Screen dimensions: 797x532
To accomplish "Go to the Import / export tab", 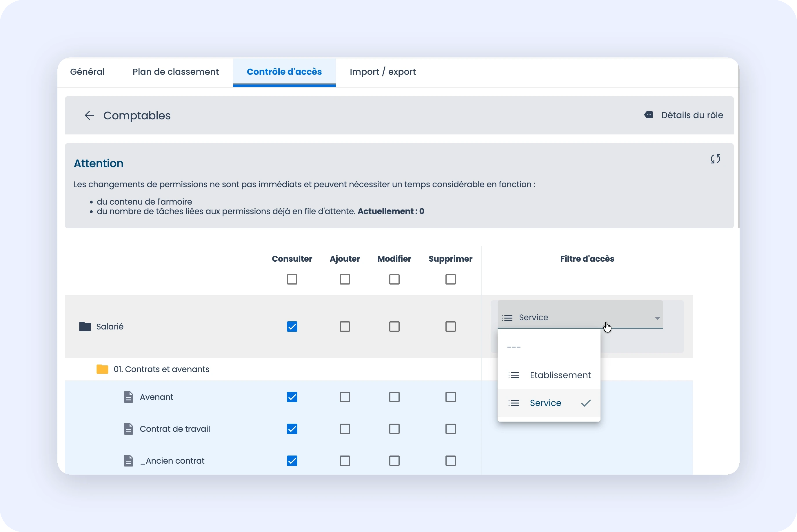I will point(383,72).
